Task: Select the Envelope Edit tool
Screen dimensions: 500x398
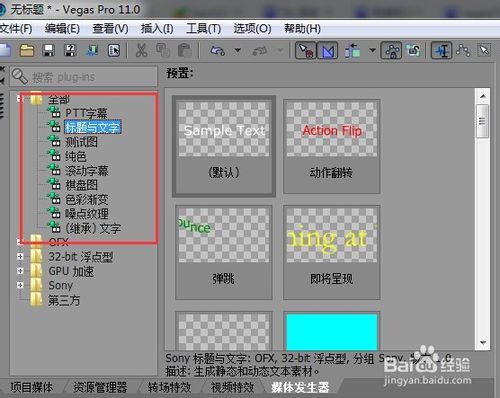Action: pyautogui.click(x=463, y=51)
